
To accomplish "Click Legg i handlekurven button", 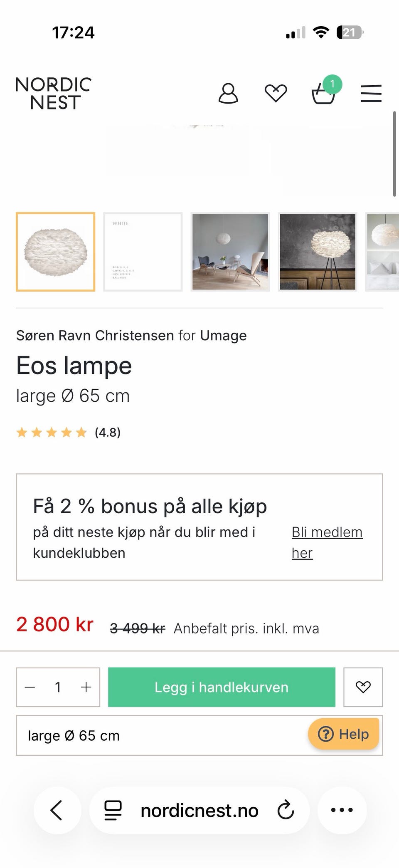I will (222, 687).
